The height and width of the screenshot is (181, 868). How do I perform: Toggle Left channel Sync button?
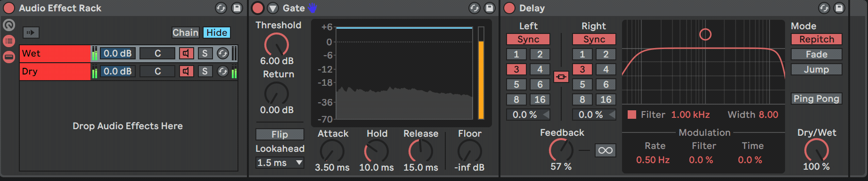click(528, 39)
